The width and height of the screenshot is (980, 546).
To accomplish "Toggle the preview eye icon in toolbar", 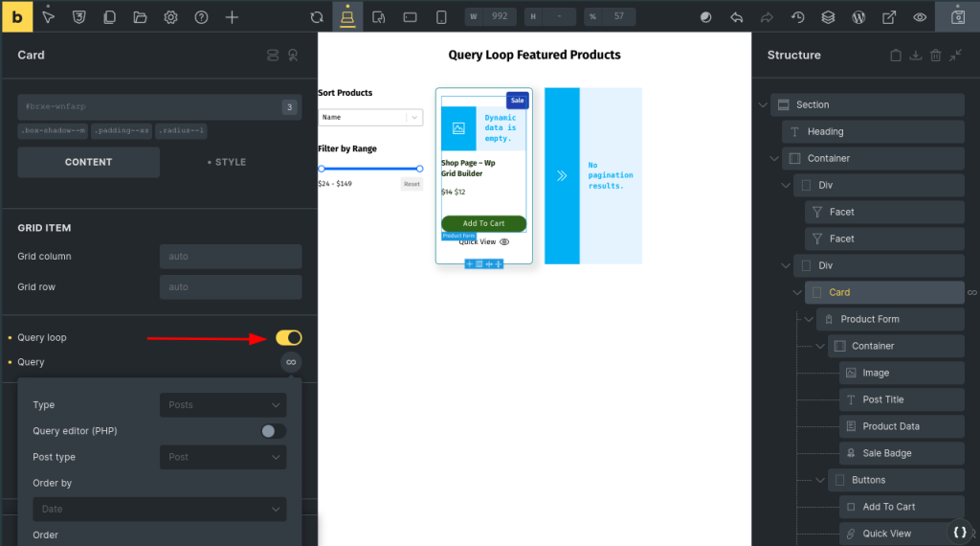I will [x=920, y=17].
